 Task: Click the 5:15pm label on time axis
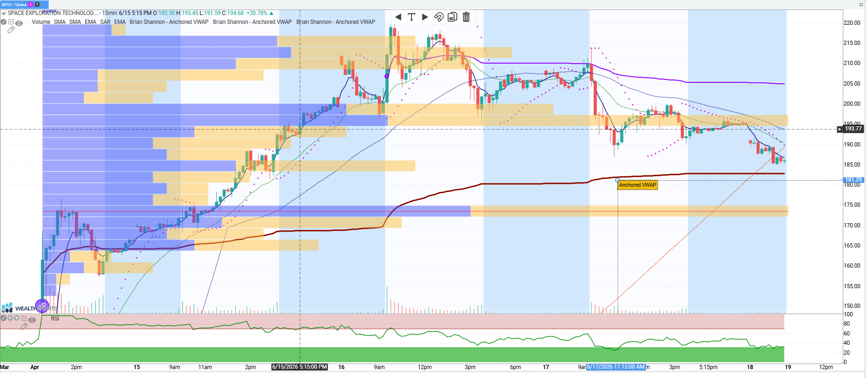[708, 367]
